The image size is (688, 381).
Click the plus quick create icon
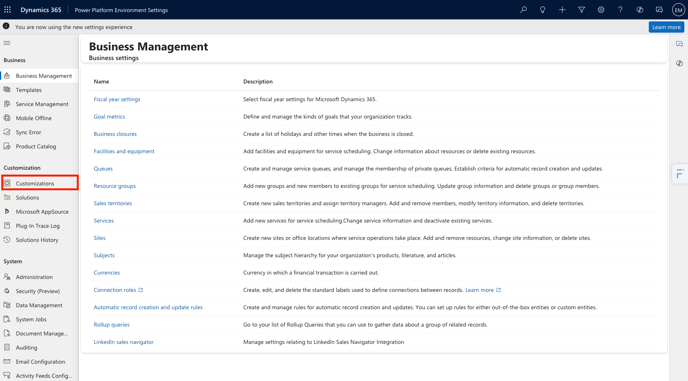(562, 10)
